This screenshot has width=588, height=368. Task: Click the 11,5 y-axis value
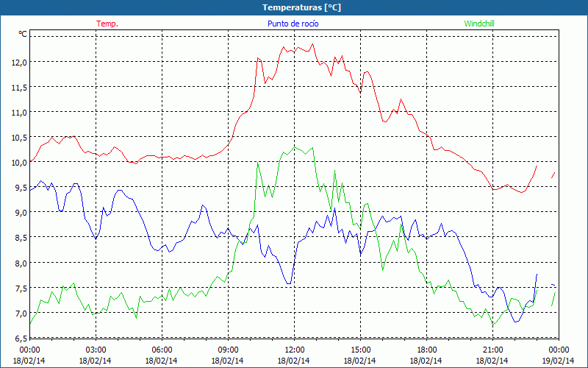point(19,88)
